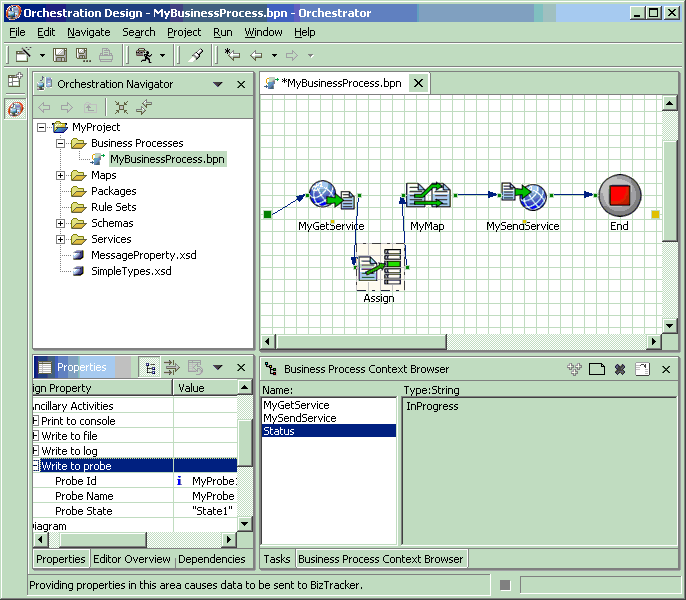Click the Print toolbar icon
The width and height of the screenshot is (686, 600).
pos(106,55)
